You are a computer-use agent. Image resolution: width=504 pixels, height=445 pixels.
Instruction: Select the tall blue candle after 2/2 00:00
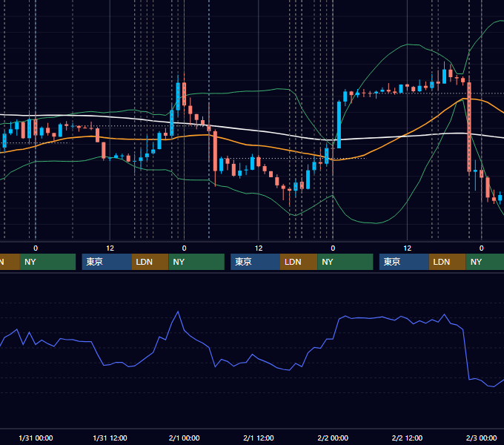pyautogui.click(x=339, y=125)
